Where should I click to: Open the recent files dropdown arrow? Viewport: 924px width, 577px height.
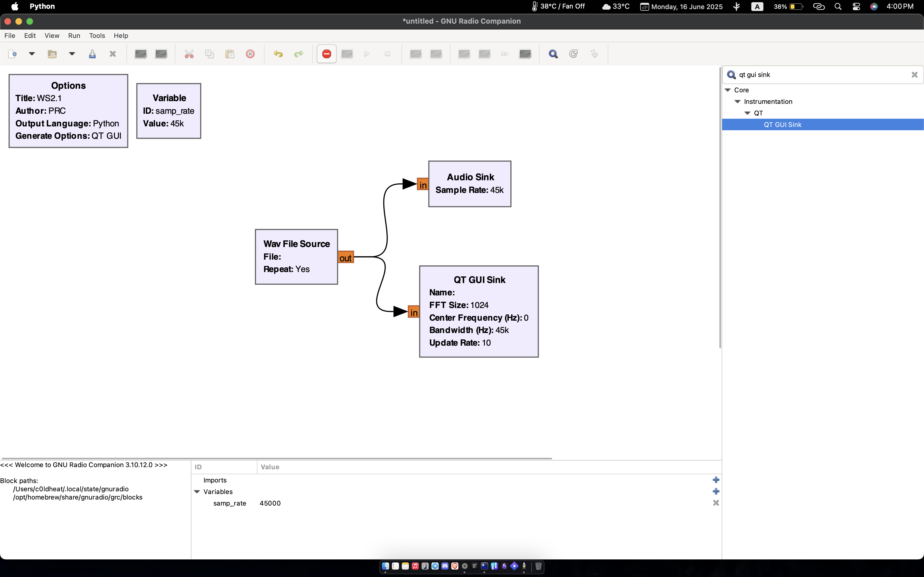click(x=72, y=54)
